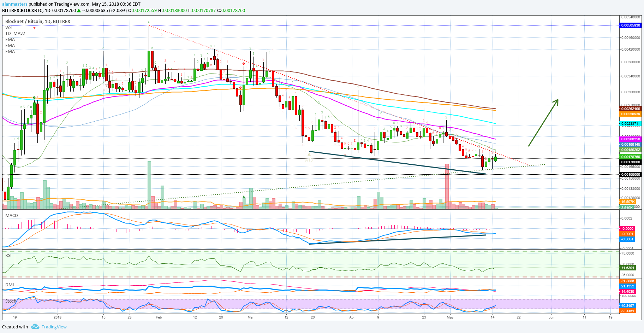Click the H:0.00183000 high value
This screenshot has width=644, height=333.
point(173,11)
